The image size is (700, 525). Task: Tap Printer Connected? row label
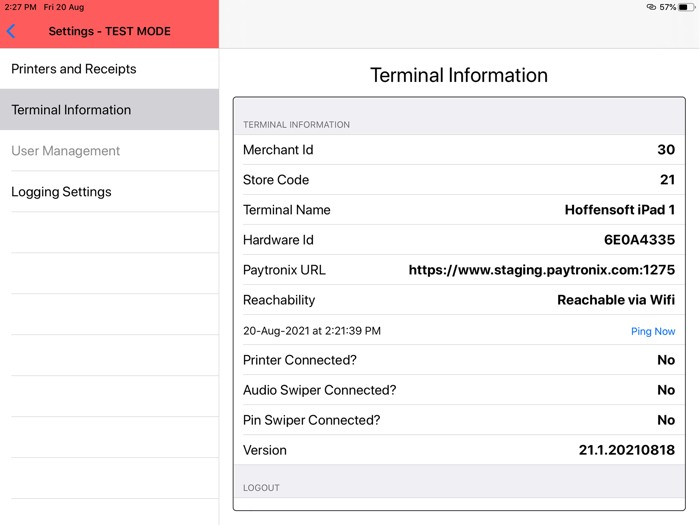point(300,360)
